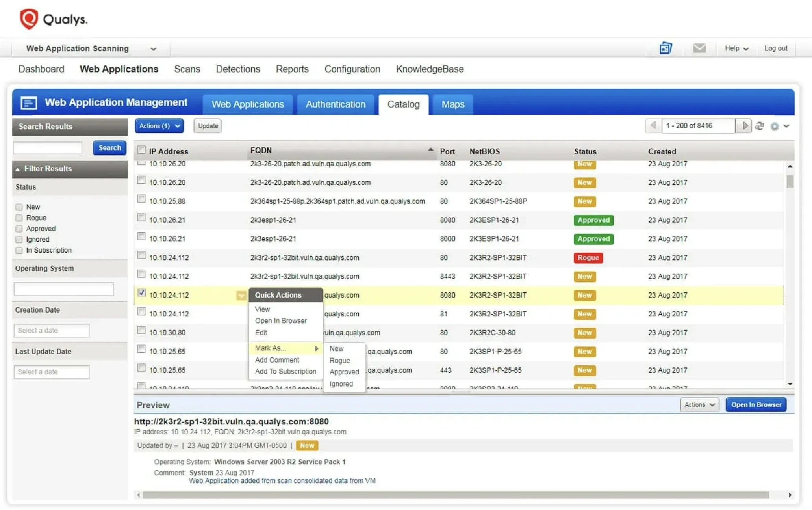Click the next page arrow icon
The height and width of the screenshot is (510, 812).
pyautogui.click(x=744, y=126)
